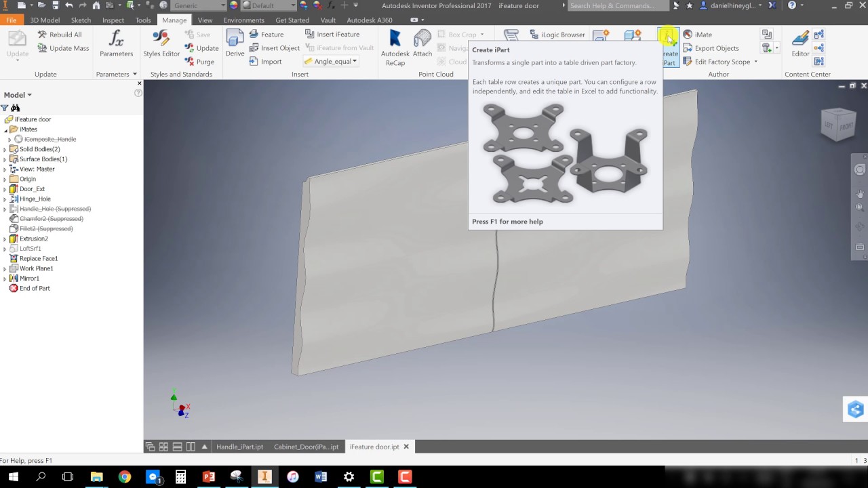Image resolution: width=868 pixels, height=488 pixels.
Task: Purge unused styles
Action: (x=199, y=62)
